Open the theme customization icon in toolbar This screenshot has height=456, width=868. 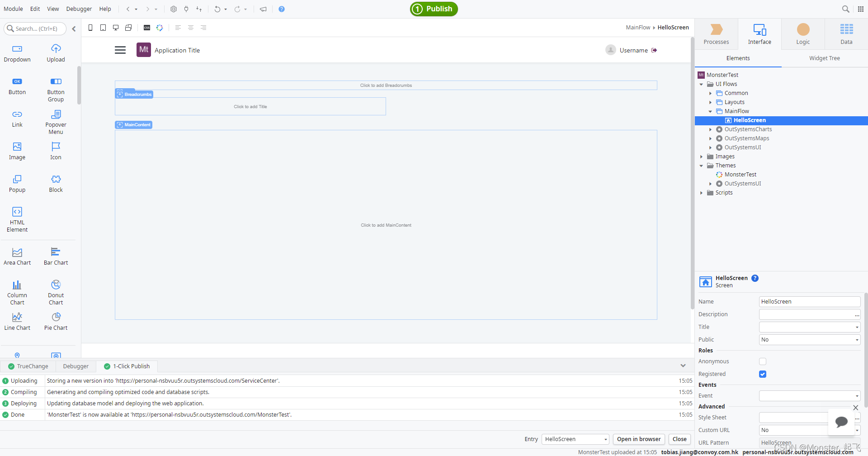(x=160, y=28)
